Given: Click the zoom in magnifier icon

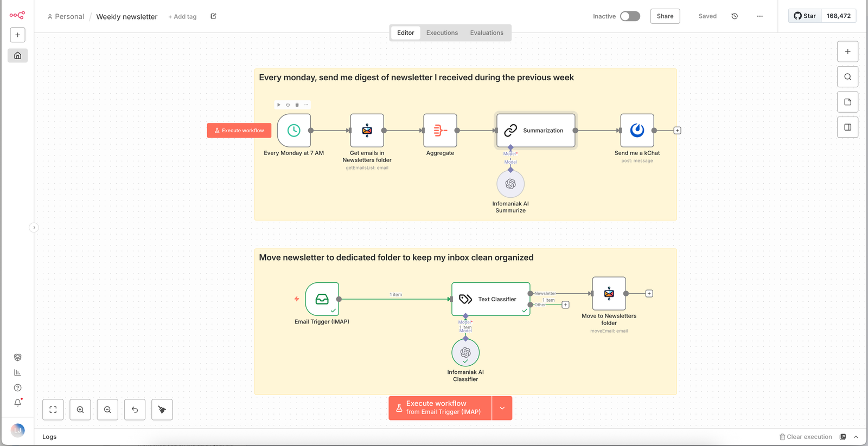Looking at the screenshot, I should (80, 410).
